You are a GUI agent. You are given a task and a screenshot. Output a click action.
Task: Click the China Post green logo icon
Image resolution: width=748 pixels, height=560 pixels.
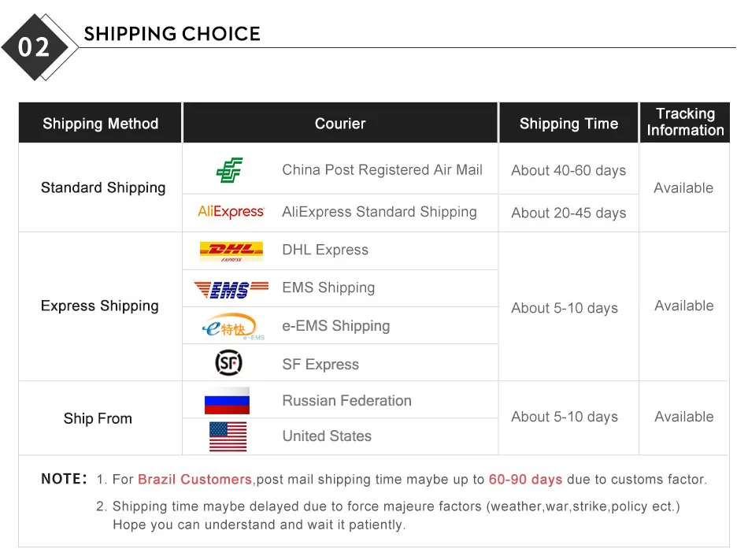coord(229,170)
